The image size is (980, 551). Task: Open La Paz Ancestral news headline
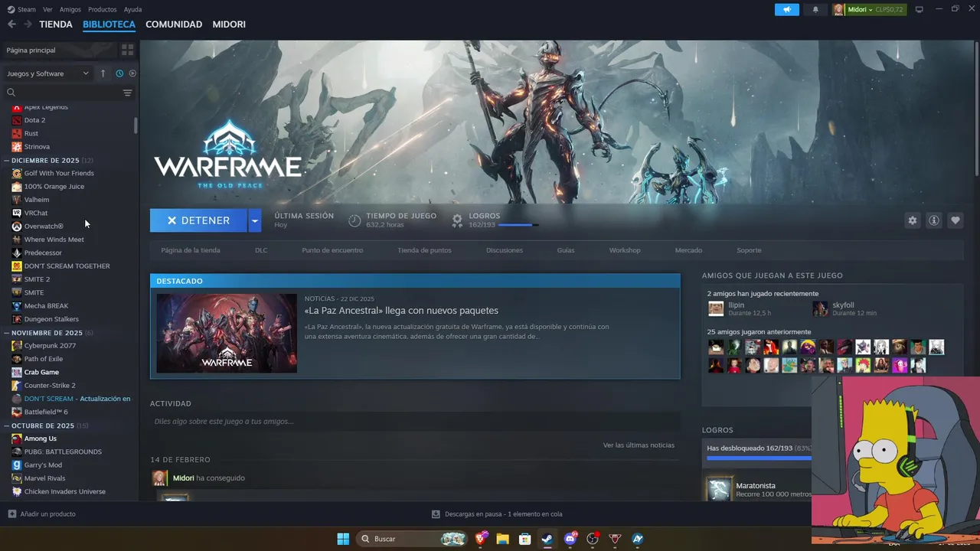pyautogui.click(x=401, y=311)
